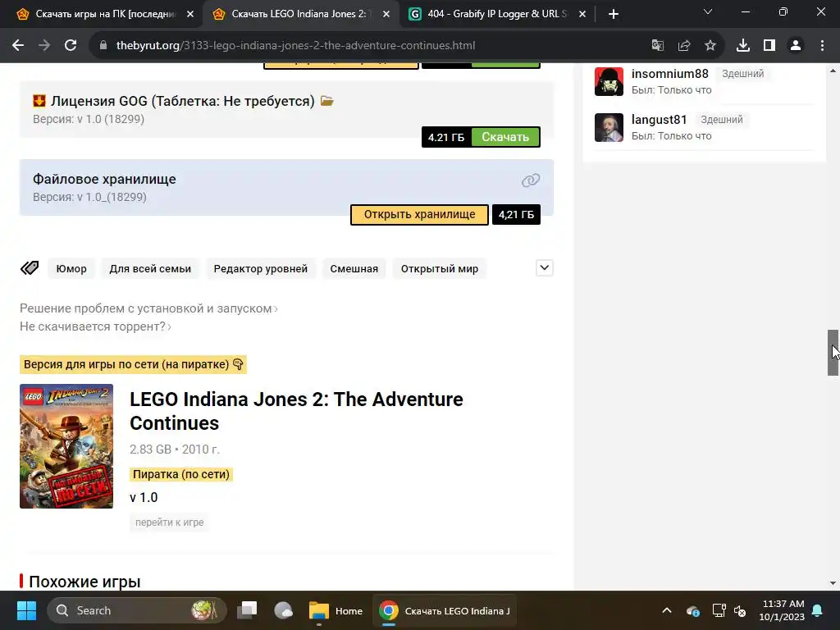Close the Скачать игры на ПК tab
Image resolution: width=840 pixels, height=630 pixels.
click(x=190, y=15)
